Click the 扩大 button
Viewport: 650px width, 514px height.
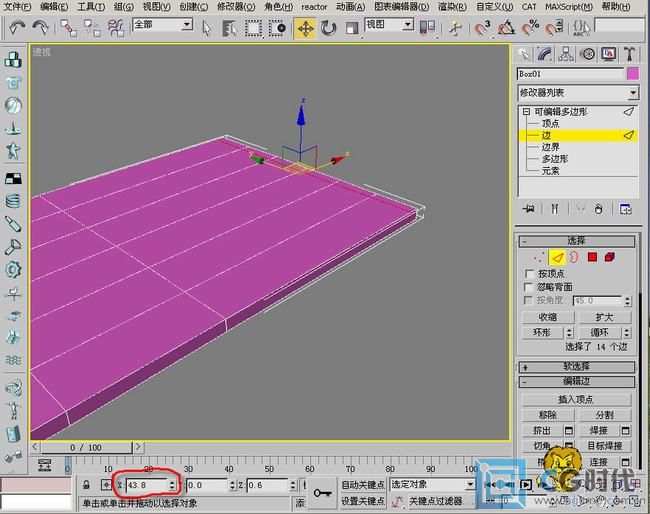click(604, 317)
